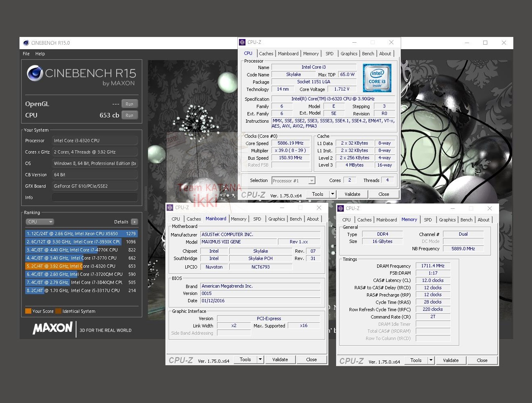Open About tab in top CPU-Z window
The height and width of the screenshot is (403, 532).
385,54
